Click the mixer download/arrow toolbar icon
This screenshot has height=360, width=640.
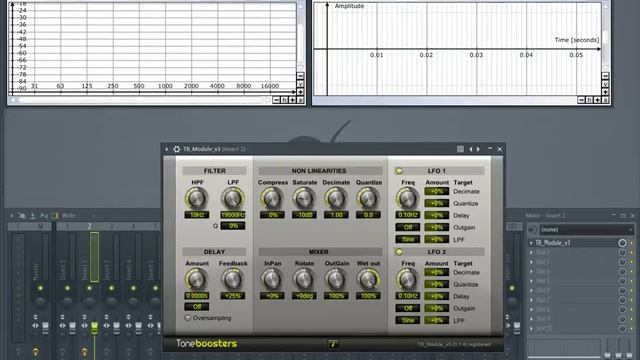click(33, 215)
